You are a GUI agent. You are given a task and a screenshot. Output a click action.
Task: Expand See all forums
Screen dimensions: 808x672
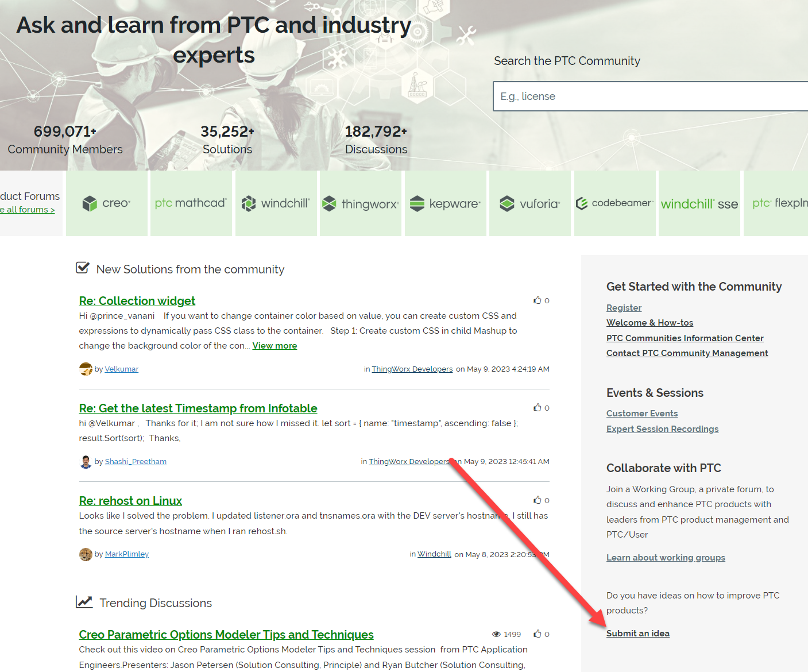pos(26,209)
